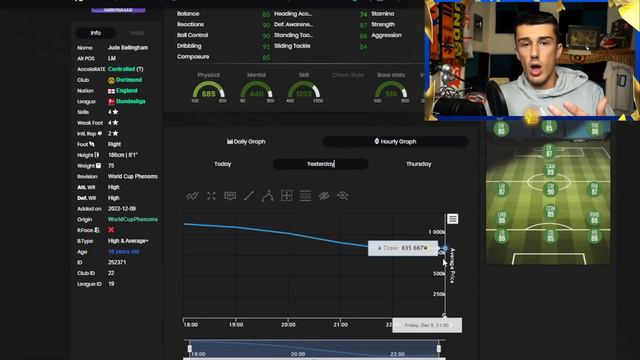Choose the straight line drawing tool
The height and width of the screenshot is (360, 640).
249,196
